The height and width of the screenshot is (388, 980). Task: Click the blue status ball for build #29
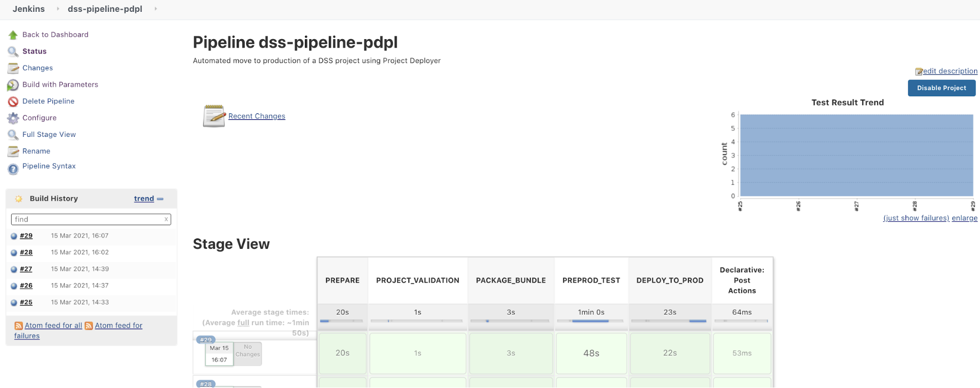[x=14, y=236]
